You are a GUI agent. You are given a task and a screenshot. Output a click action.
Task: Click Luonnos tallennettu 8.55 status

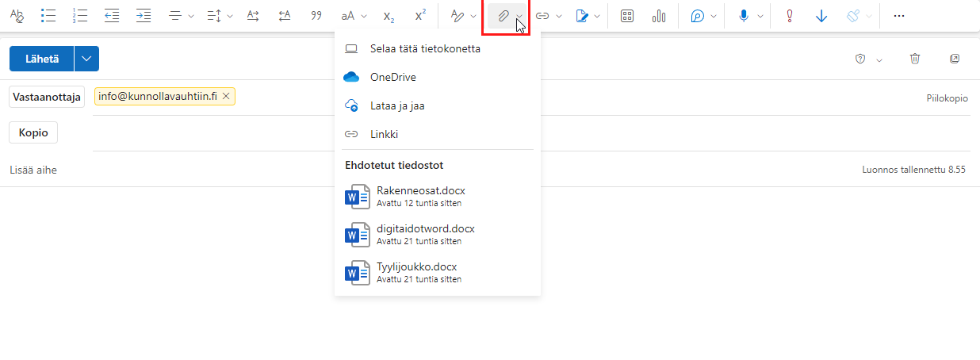click(x=913, y=170)
